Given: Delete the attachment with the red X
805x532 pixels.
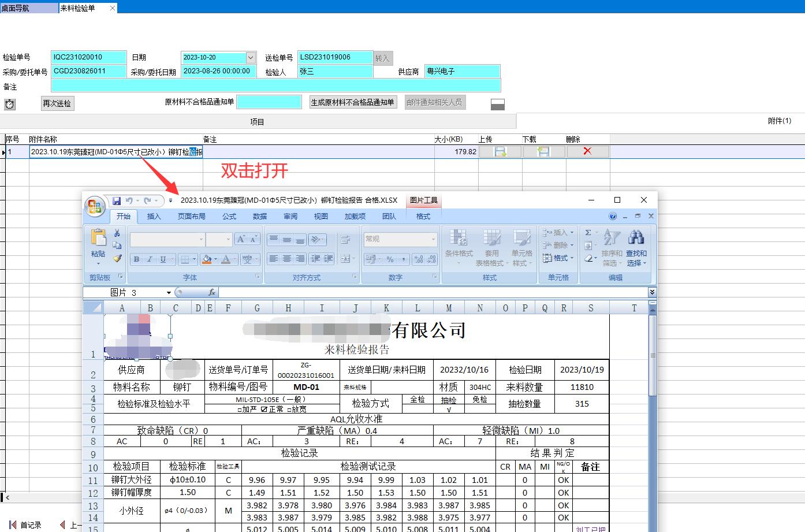Looking at the screenshot, I should [x=587, y=151].
